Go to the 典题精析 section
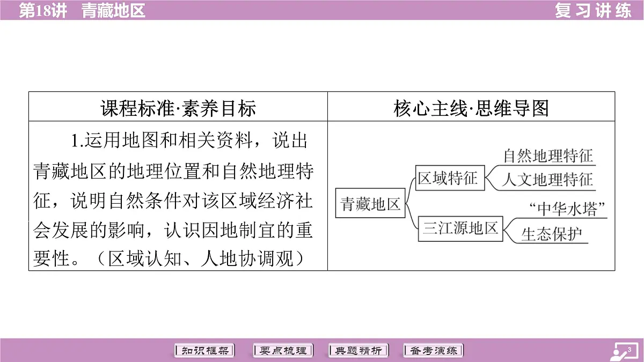The width and height of the screenshot is (644, 362). tap(358, 351)
